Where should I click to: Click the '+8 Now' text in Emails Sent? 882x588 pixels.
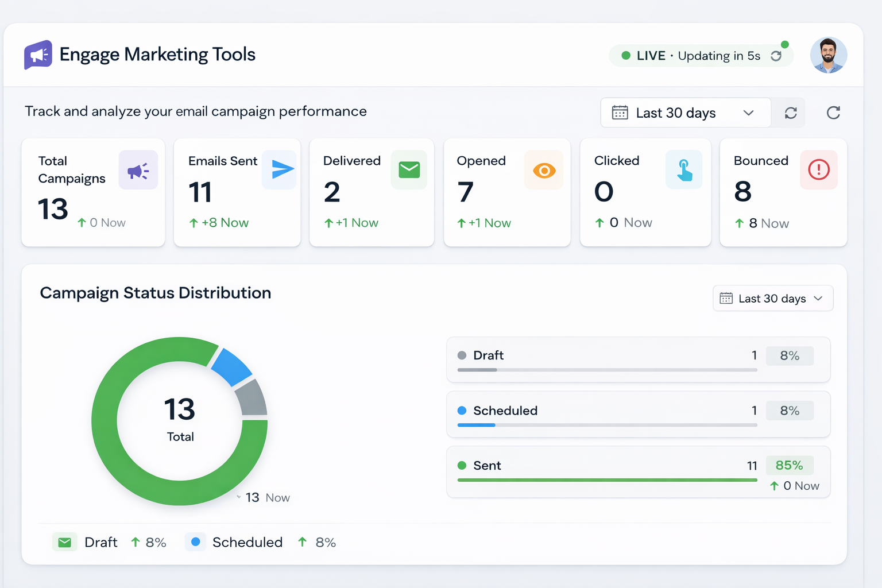tap(225, 223)
